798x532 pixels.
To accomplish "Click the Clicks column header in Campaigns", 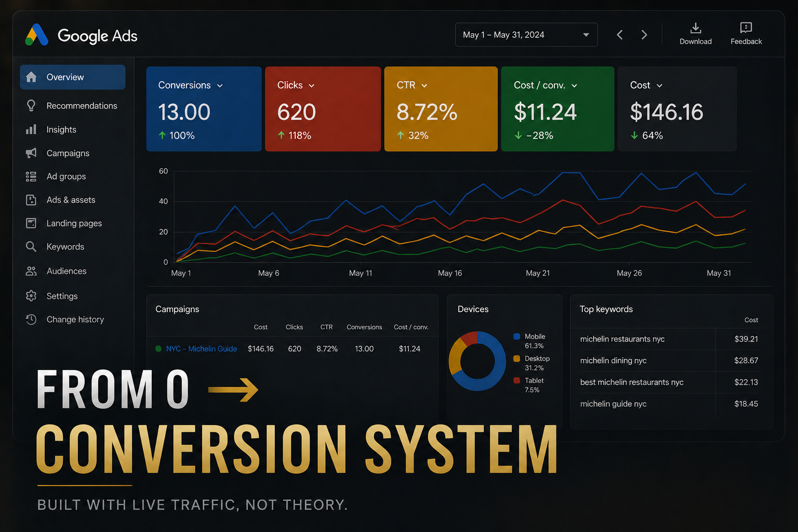I will click(294, 327).
